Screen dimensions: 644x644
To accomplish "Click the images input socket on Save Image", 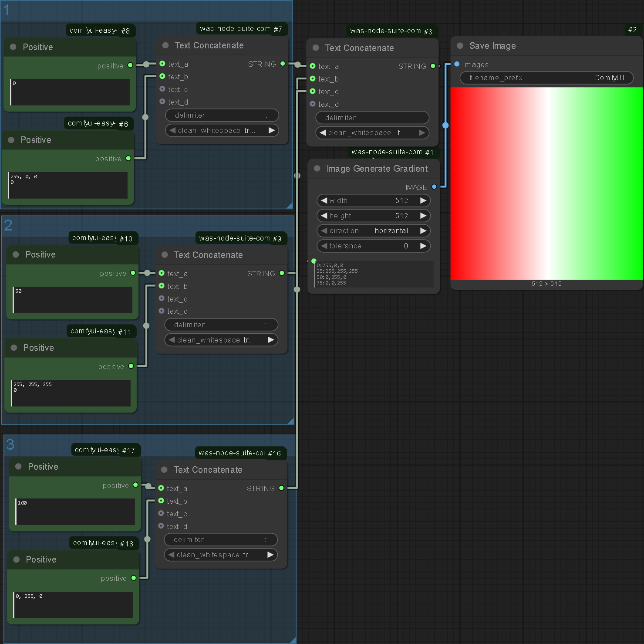I will coord(457,64).
